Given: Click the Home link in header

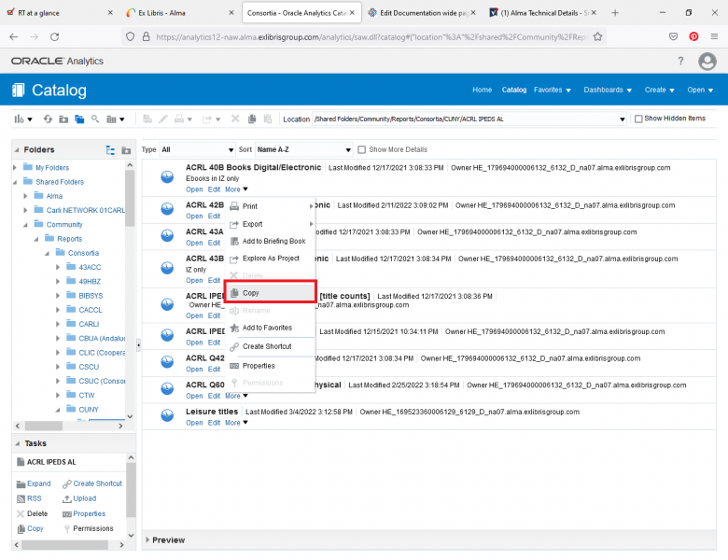Looking at the screenshot, I should tap(482, 90).
